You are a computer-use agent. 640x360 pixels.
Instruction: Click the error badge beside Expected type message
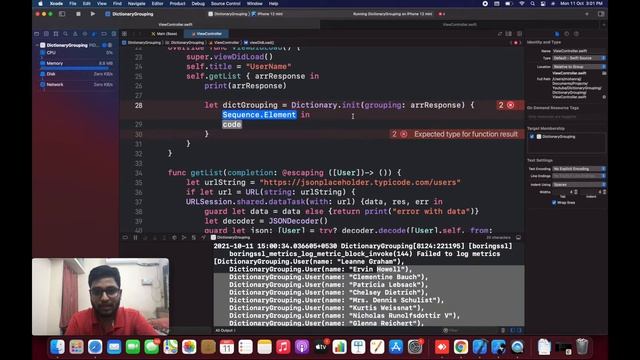point(403,134)
